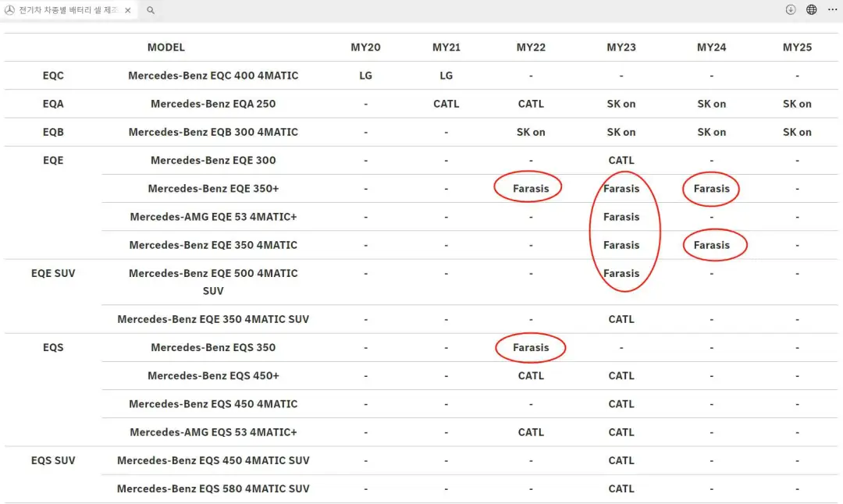843x504 pixels.
Task: Click Mercedes-AMG EQS 53 4MATIC+ model name
Action: tap(213, 432)
